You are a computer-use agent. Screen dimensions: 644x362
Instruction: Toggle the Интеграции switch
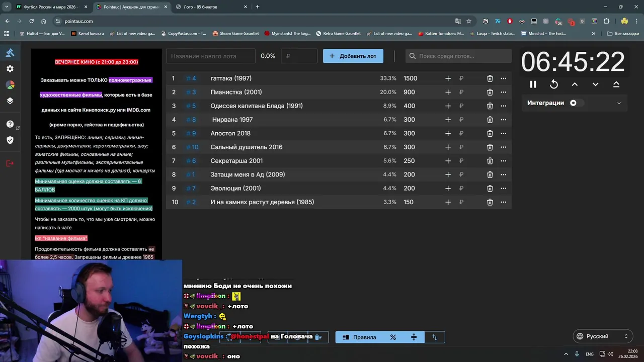tap(576, 103)
